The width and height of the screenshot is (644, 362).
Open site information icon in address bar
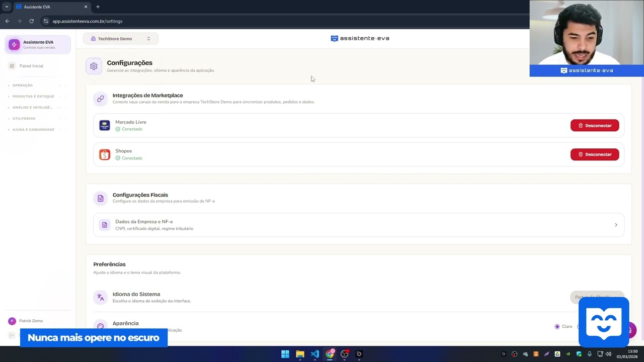pos(46,21)
